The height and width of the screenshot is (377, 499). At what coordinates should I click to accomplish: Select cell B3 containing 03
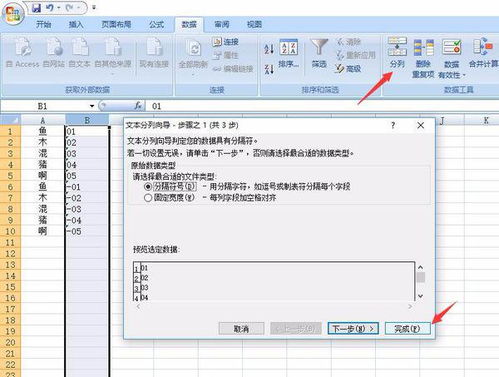87,154
